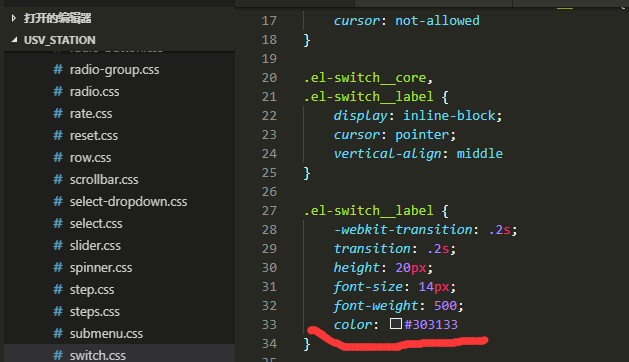Click the CSS icon beside submenu.css
Screen dimensions: 629x362
coord(58,334)
